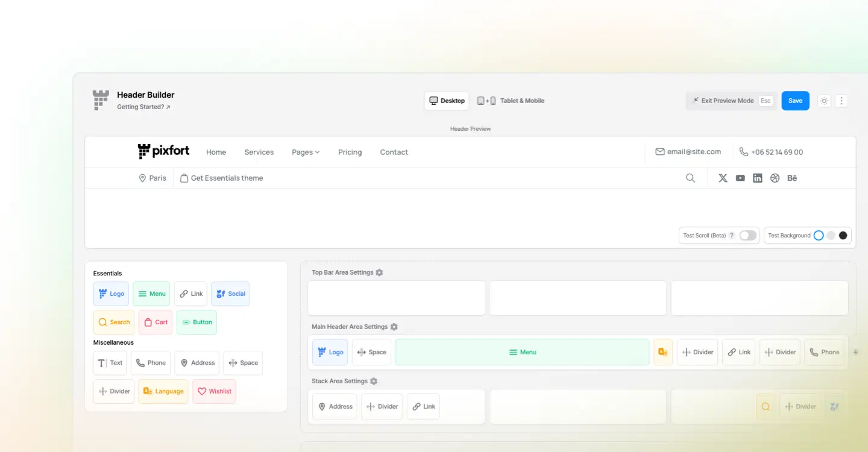Viewport: 868px width, 452px height.
Task: Click the orange Language icon in Main Header row
Action: pyautogui.click(x=662, y=351)
